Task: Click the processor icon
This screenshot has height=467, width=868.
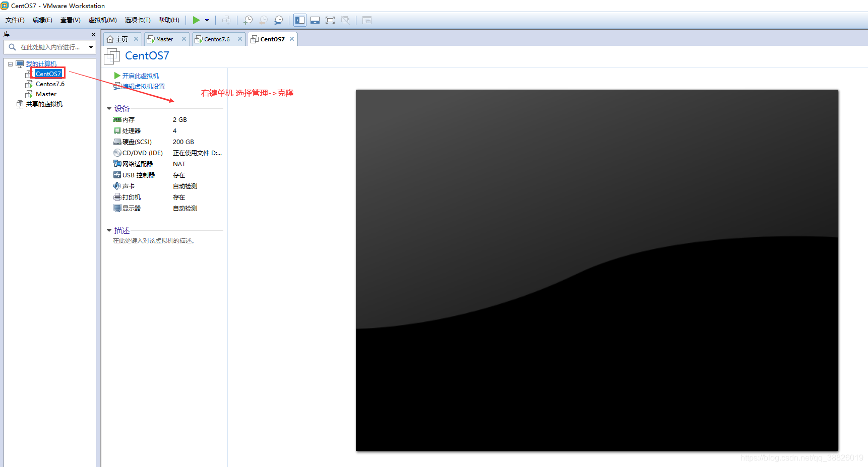Action: coord(117,130)
